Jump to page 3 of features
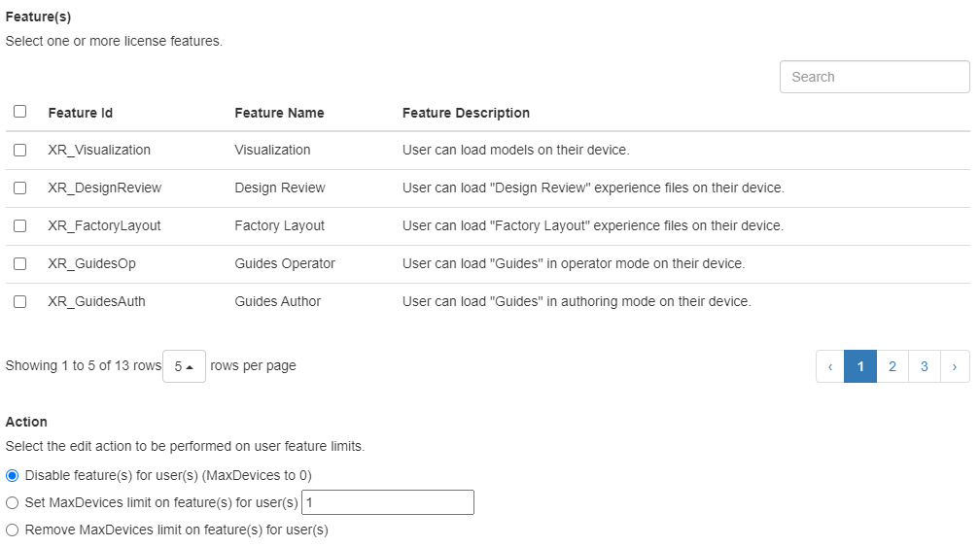The height and width of the screenshot is (547, 980). pyautogui.click(x=924, y=366)
